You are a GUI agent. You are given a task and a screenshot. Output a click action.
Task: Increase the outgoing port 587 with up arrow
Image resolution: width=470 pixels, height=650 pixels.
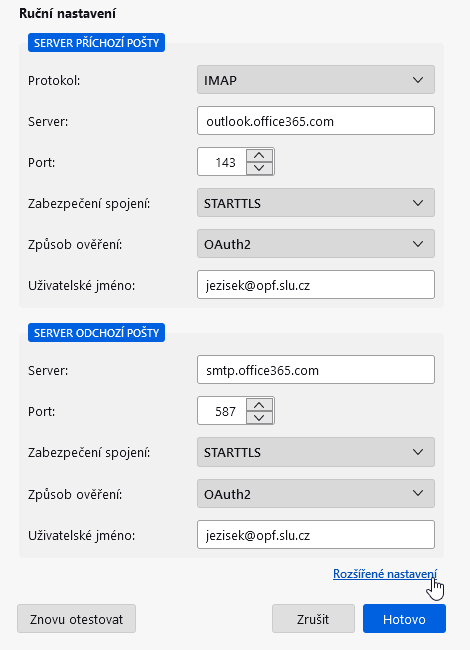[259, 405]
